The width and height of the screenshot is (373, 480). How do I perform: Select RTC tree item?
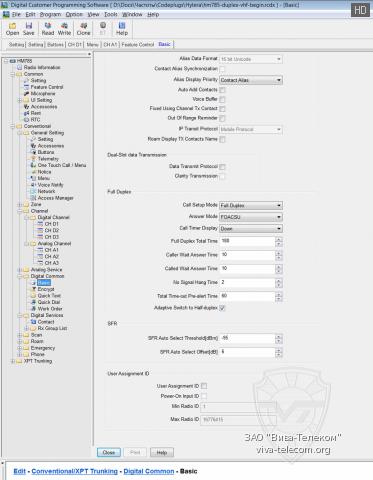click(x=35, y=120)
